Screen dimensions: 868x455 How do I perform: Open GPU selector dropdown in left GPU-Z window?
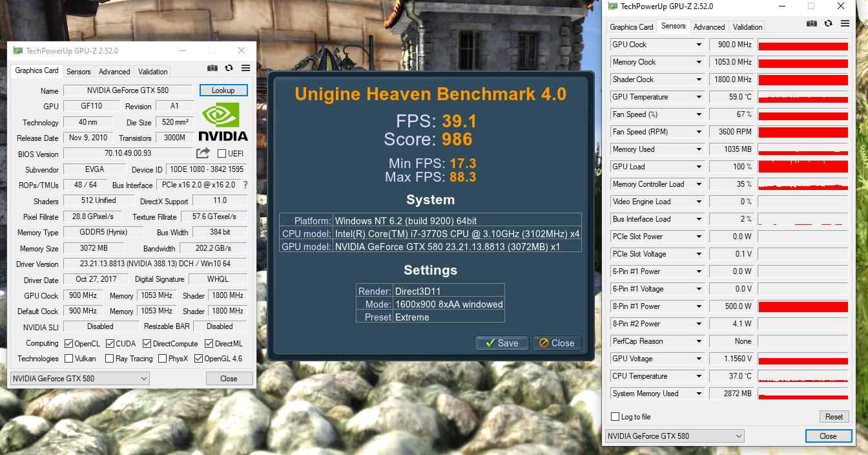tap(80, 379)
